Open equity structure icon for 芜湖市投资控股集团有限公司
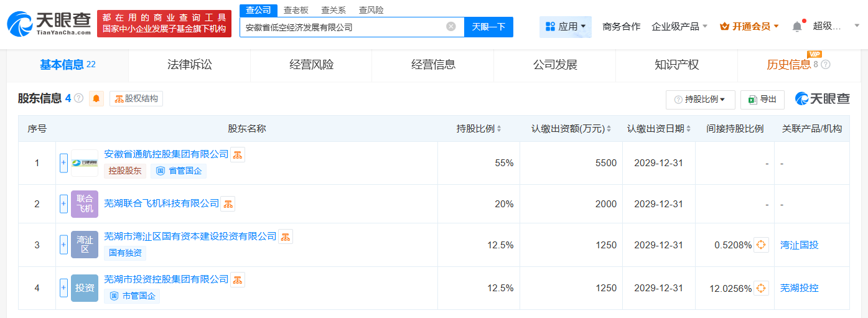 click(238, 280)
